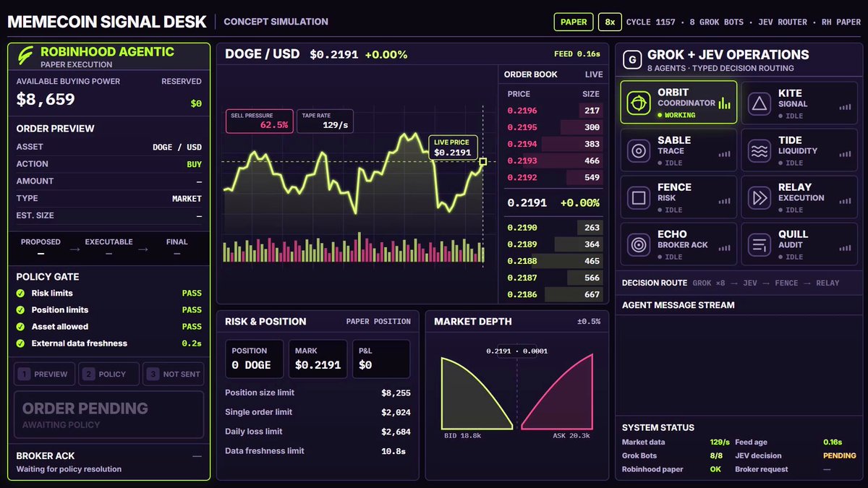Screen dimensions: 868x488
Task: Click the SELL PRESSURE 62.5% indicator
Action: [260, 121]
